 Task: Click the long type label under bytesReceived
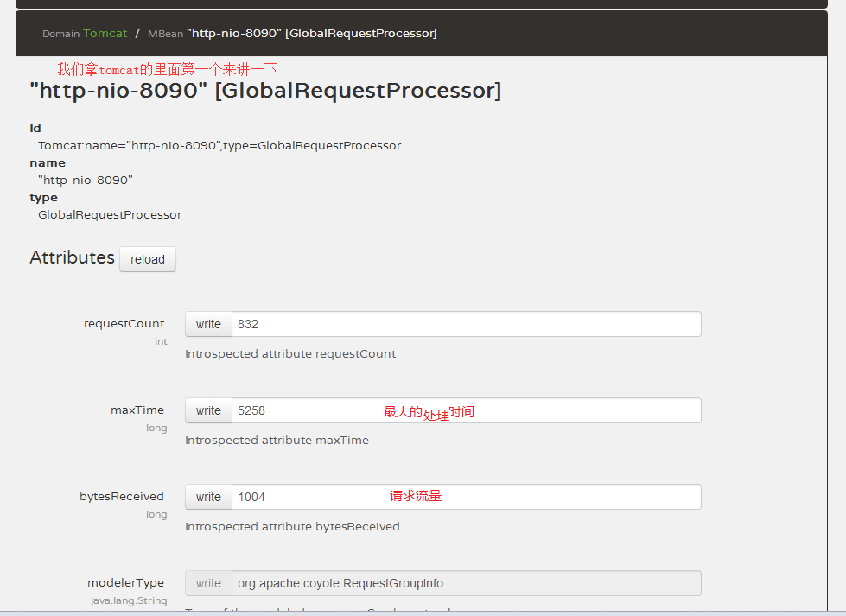click(156, 514)
